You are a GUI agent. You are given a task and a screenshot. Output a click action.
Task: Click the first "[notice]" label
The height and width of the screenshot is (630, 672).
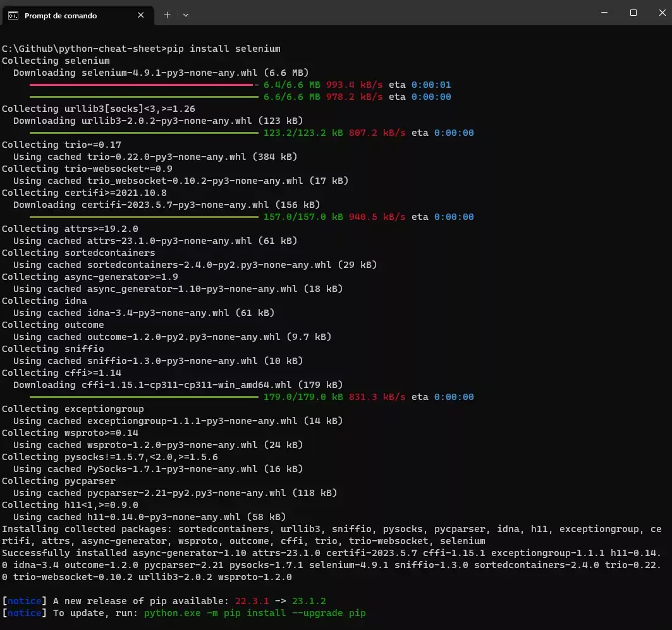[x=23, y=601]
